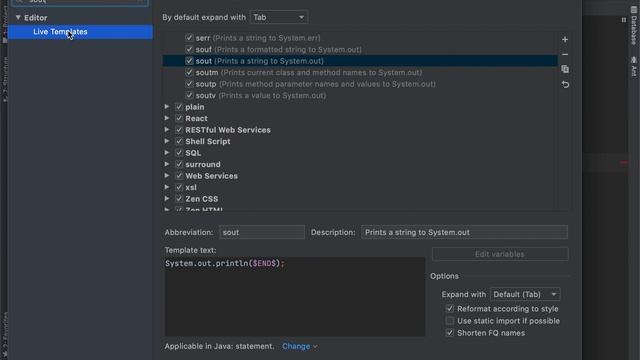
Task: Select the surround group label
Action: [203, 164]
